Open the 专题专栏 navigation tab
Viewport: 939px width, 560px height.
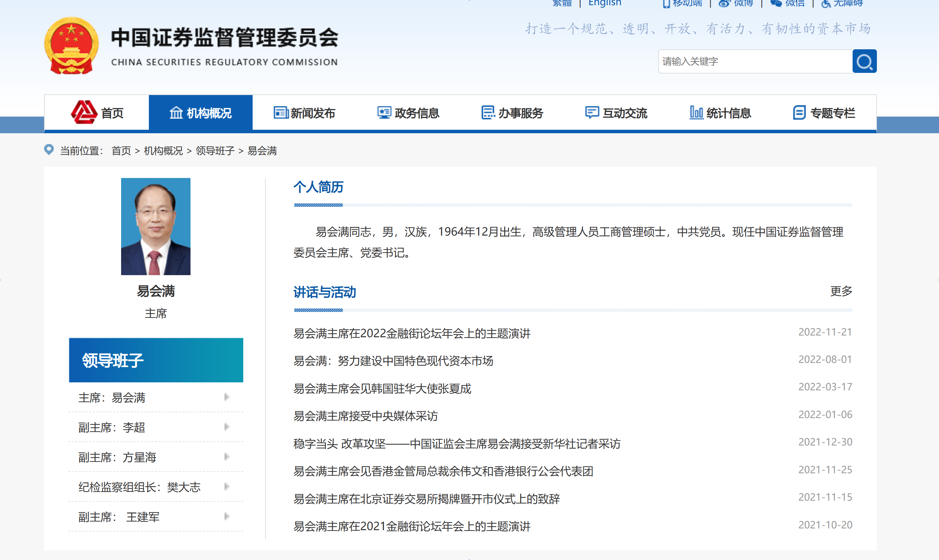824,112
